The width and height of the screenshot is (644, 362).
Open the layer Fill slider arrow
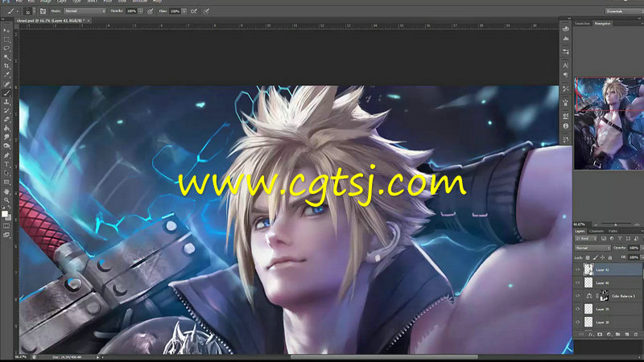[641, 257]
